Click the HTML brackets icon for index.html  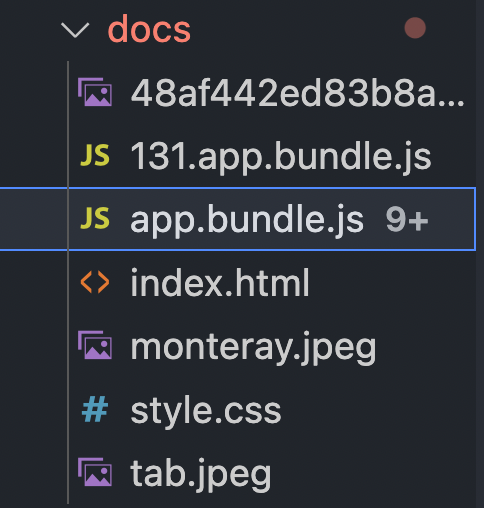pyautogui.click(x=95, y=282)
